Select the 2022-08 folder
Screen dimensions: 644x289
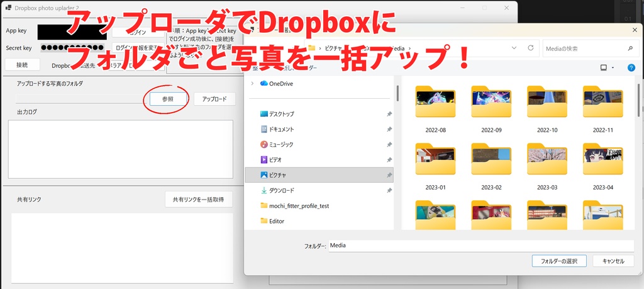(435, 108)
